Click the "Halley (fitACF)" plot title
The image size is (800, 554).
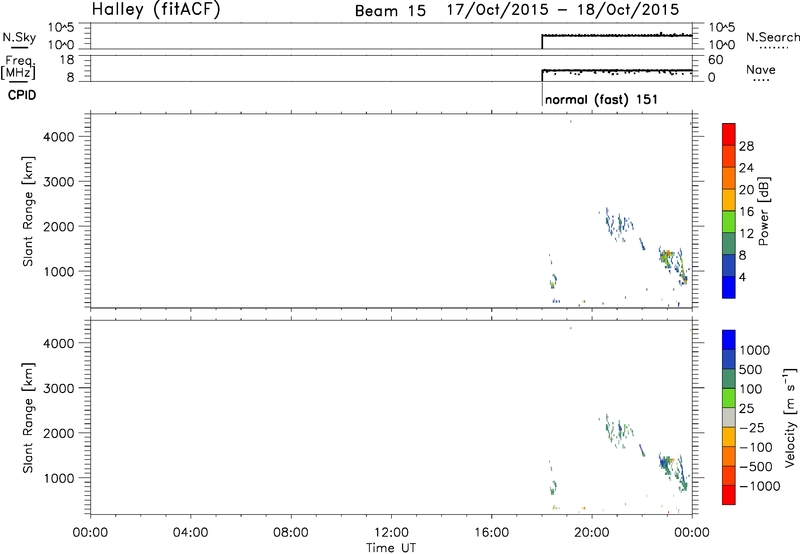[156, 10]
